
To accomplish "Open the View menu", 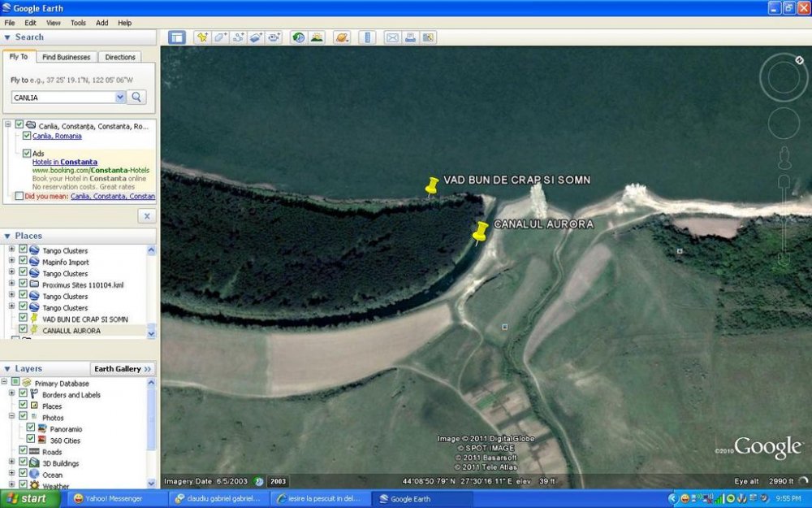I will 54,23.
